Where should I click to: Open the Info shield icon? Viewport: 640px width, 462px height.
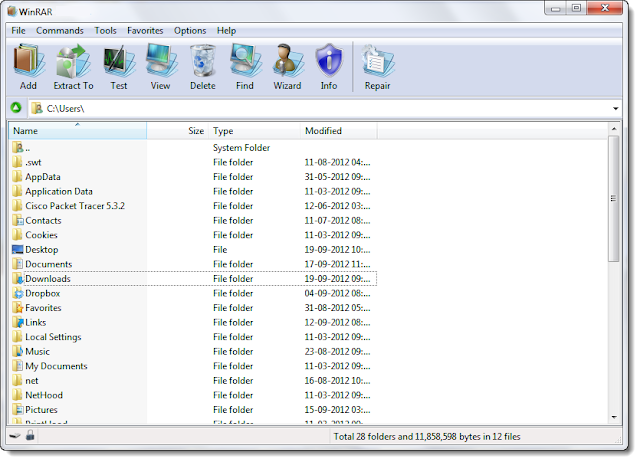329,61
